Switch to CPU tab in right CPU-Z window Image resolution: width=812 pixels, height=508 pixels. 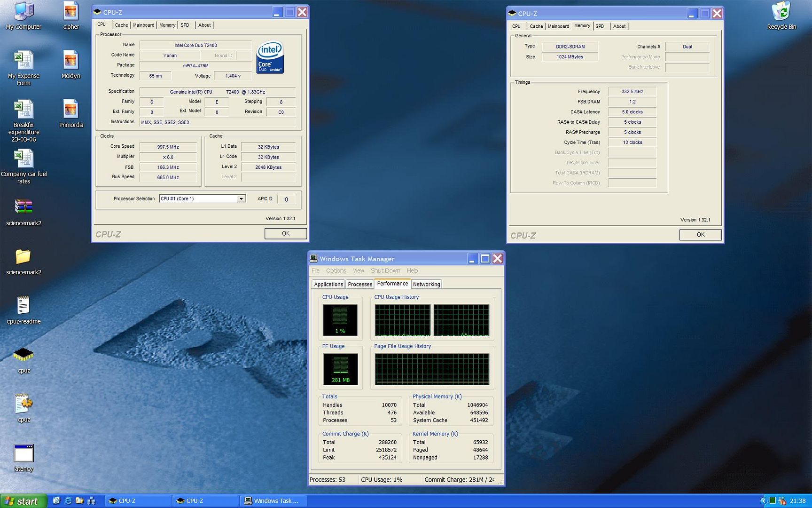tap(516, 26)
